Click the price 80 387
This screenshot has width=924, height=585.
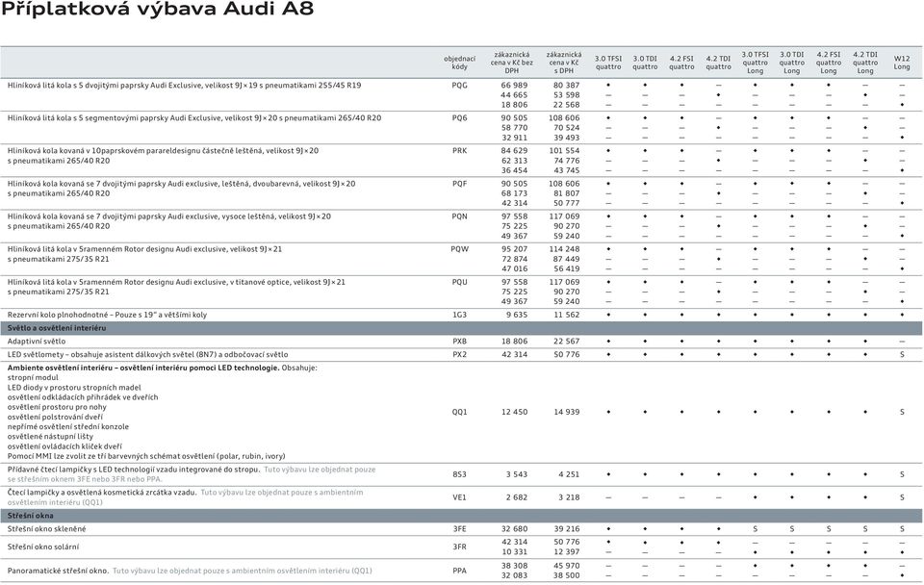click(x=566, y=86)
